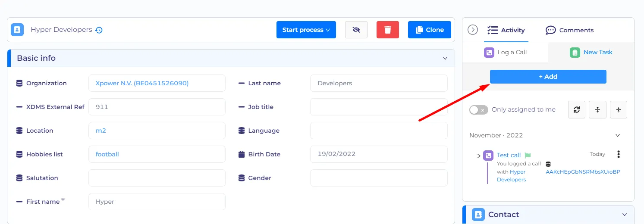Click the Gender database icon
The image size is (644, 224).
[242, 178]
